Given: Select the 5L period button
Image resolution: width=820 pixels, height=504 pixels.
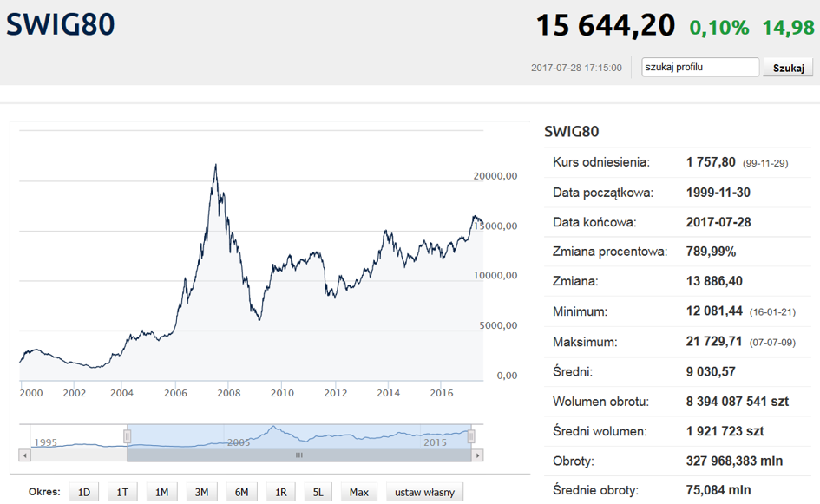Looking at the screenshot, I should [x=318, y=492].
